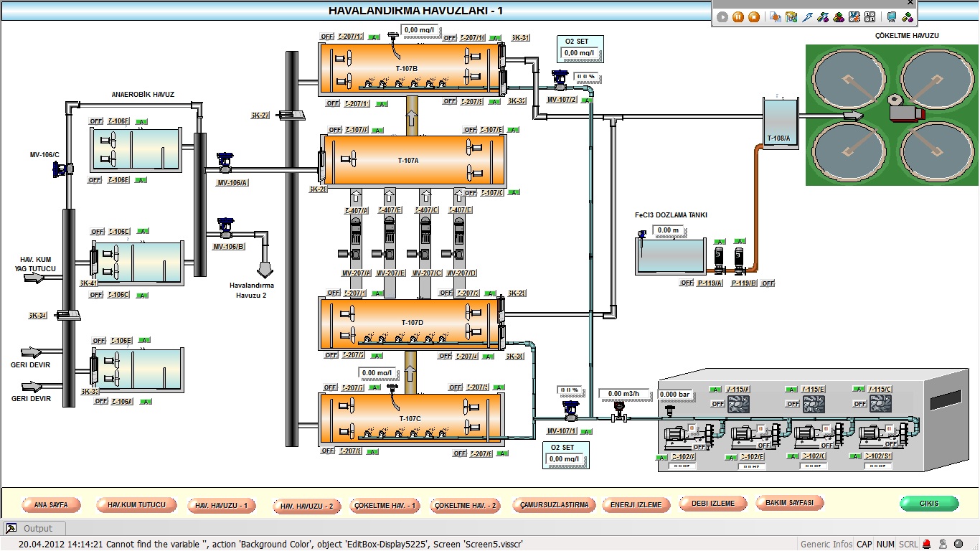Open the ÇAMURSUZLASTIRMA page

555,504
